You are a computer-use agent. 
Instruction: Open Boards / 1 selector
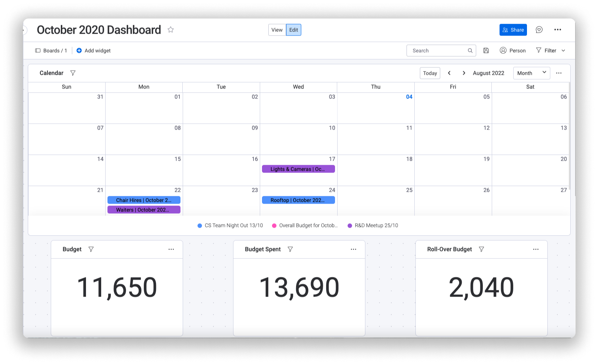pos(51,51)
